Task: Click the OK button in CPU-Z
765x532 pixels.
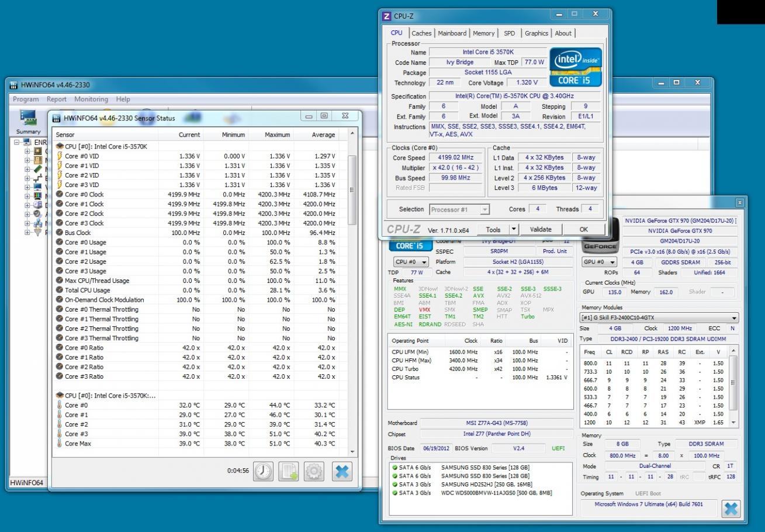Action: click(x=583, y=230)
